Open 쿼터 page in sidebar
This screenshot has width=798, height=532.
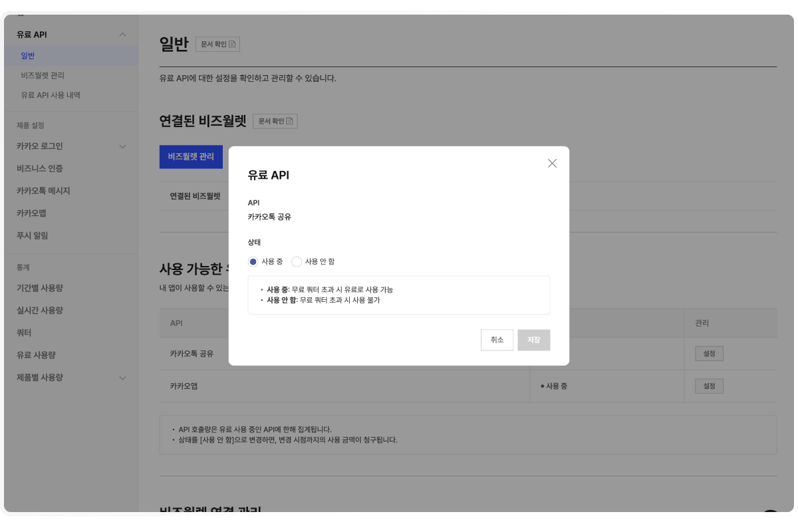tap(25, 332)
